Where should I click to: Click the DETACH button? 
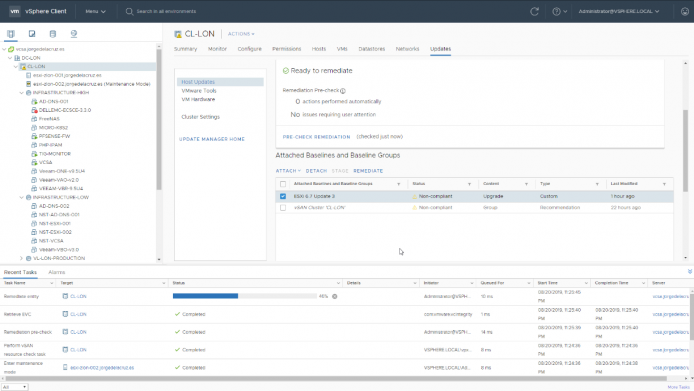(x=316, y=171)
